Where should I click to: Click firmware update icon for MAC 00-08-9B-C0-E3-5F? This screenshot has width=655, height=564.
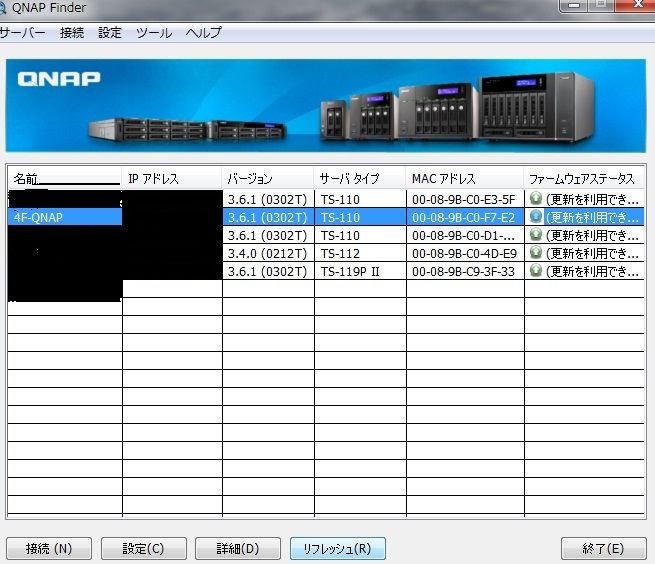click(536, 198)
